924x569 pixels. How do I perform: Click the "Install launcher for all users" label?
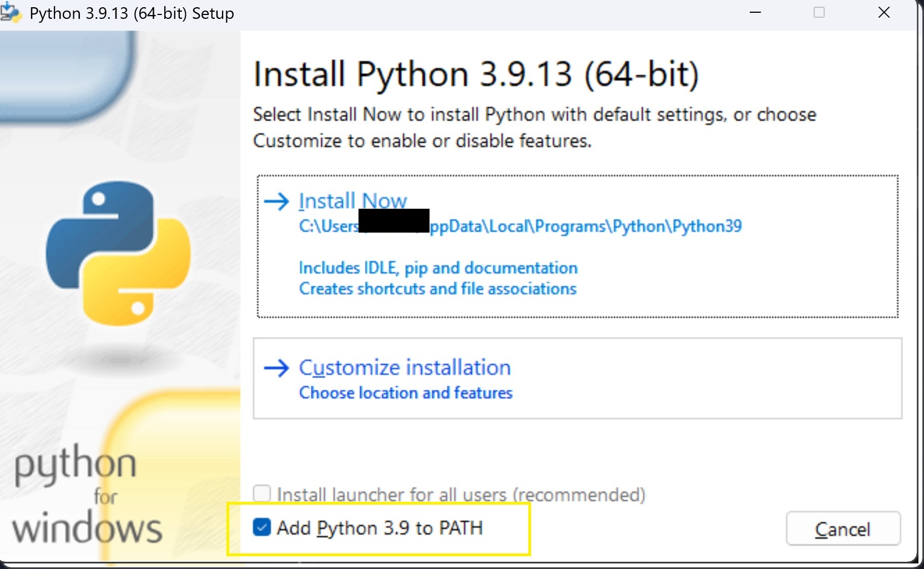click(461, 494)
